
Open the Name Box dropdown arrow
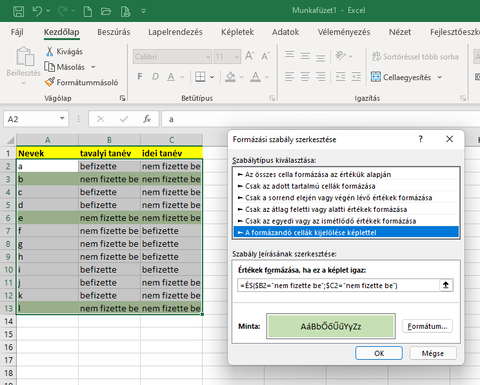62,119
